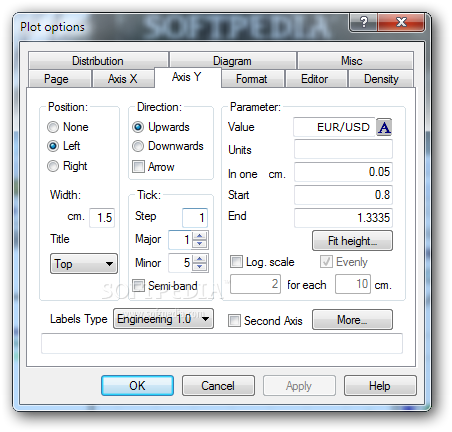
Task: Close the Plot options dialog
Action: coord(401,22)
